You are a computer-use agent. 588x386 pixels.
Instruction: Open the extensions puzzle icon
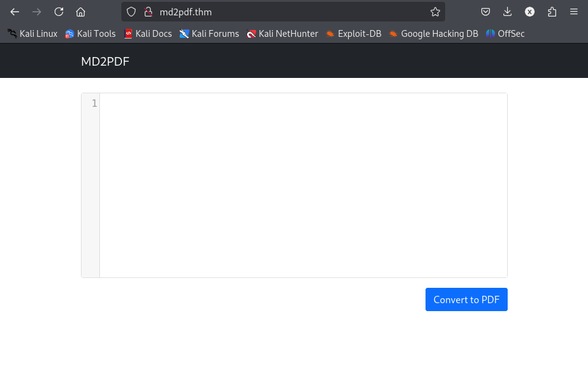pos(552,12)
